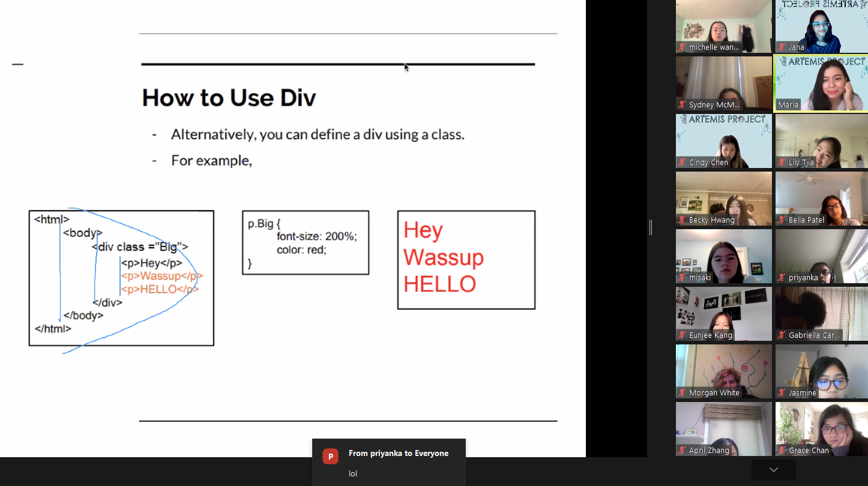Click muted mic icon beside Bella Patel

782,220
